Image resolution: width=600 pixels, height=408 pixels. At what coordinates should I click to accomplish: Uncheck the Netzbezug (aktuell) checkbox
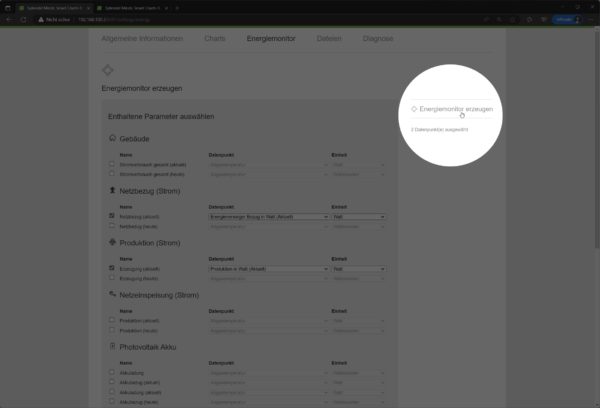(x=112, y=216)
